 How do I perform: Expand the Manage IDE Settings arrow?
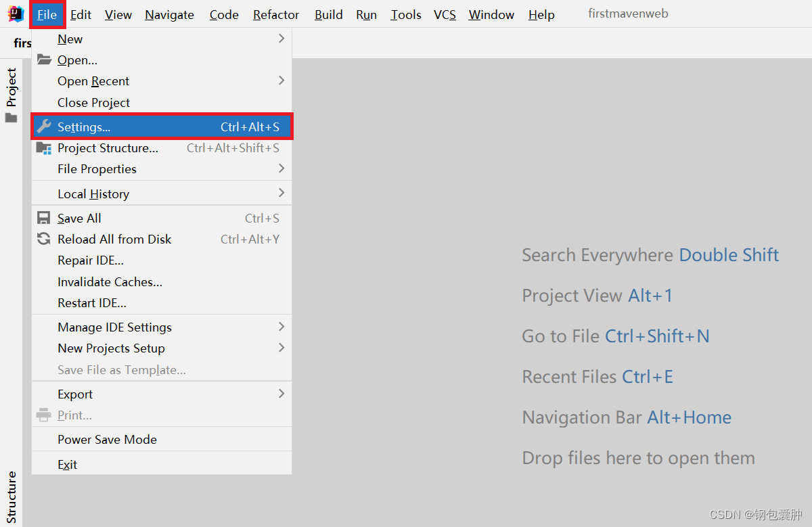coord(281,327)
